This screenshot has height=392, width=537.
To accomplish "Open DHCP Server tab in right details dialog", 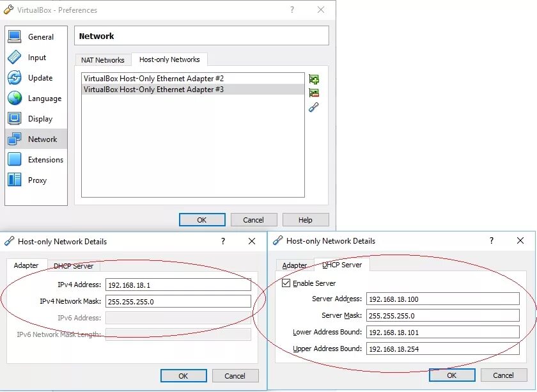I will pyautogui.click(x=342, y=265).
